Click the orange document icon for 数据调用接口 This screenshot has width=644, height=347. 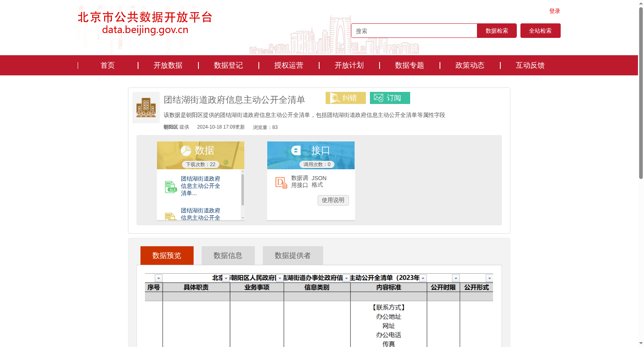tap(281, 183)
